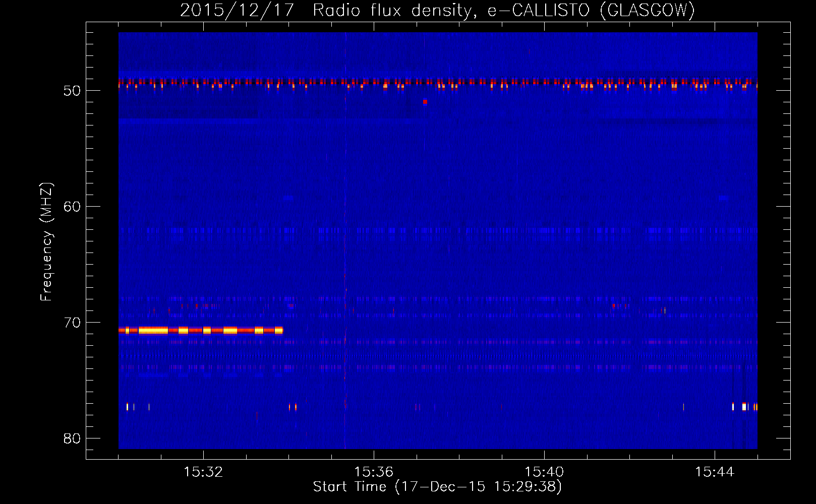The width and height of the screenshot is (816, 504).
Task: Click the 50 frequency tick label
Action: click(x=72, y=91)
